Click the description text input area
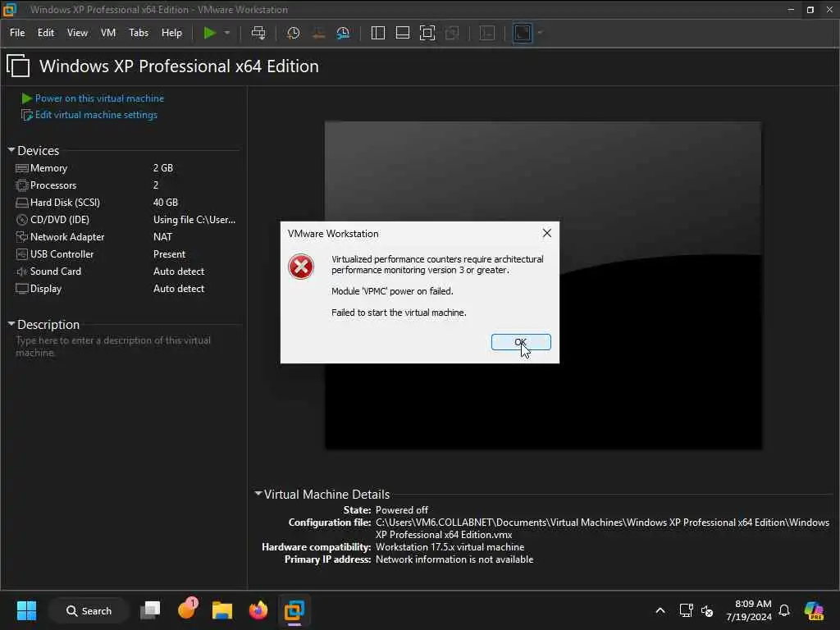 point(126,347)
